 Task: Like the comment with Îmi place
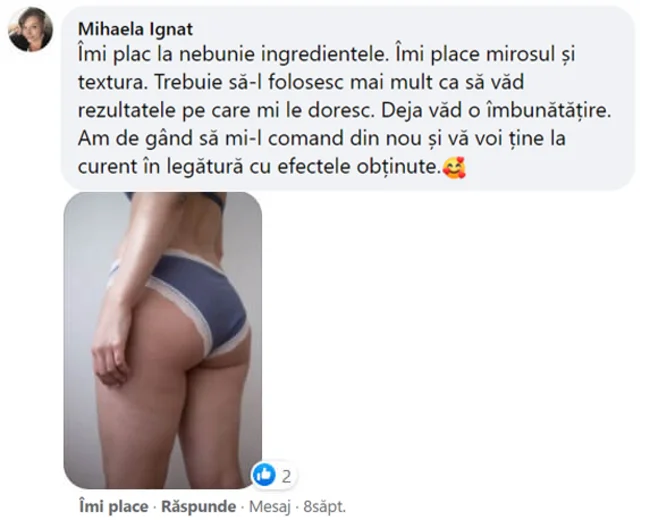click(x=114, y=506)
